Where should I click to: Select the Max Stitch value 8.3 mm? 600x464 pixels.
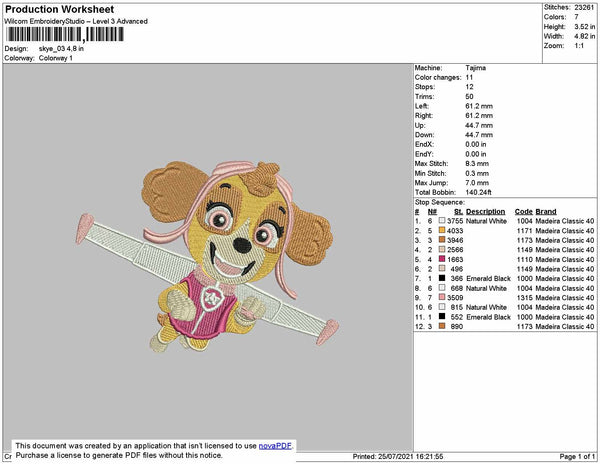pyautogui.click(x=477, y=163)
